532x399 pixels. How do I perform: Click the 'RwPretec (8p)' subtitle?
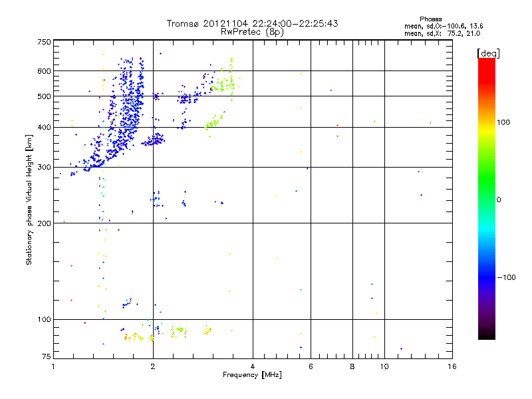click(252, 32)
